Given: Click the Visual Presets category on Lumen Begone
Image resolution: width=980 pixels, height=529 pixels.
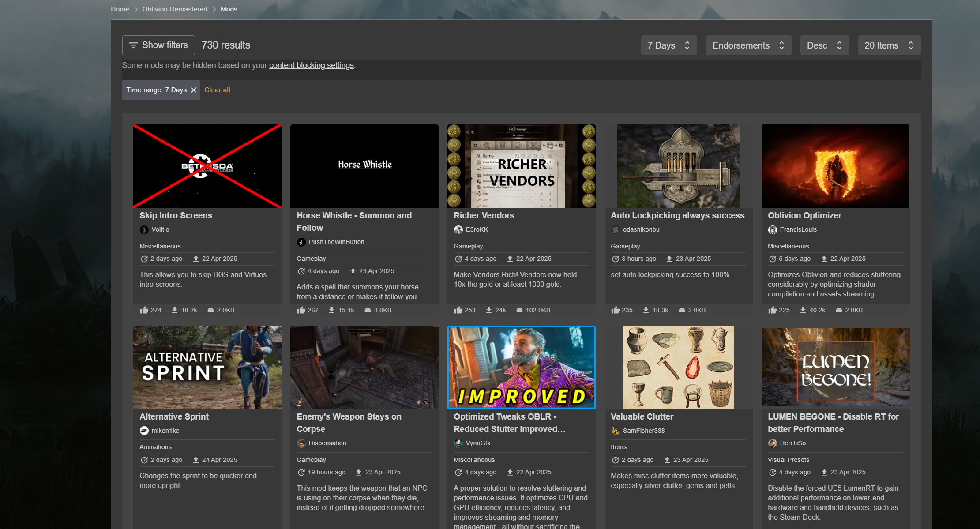Looking at the screenshot, I should [789, 460].
